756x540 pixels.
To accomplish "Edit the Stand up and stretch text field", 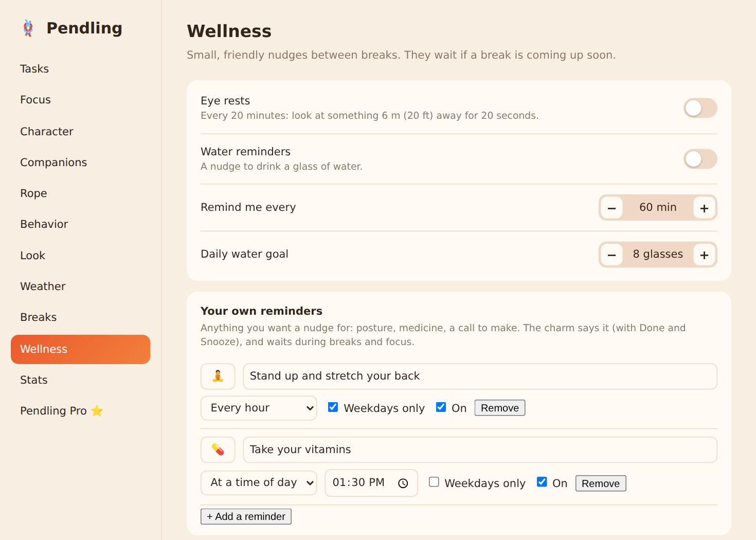I will pos(480,376).
